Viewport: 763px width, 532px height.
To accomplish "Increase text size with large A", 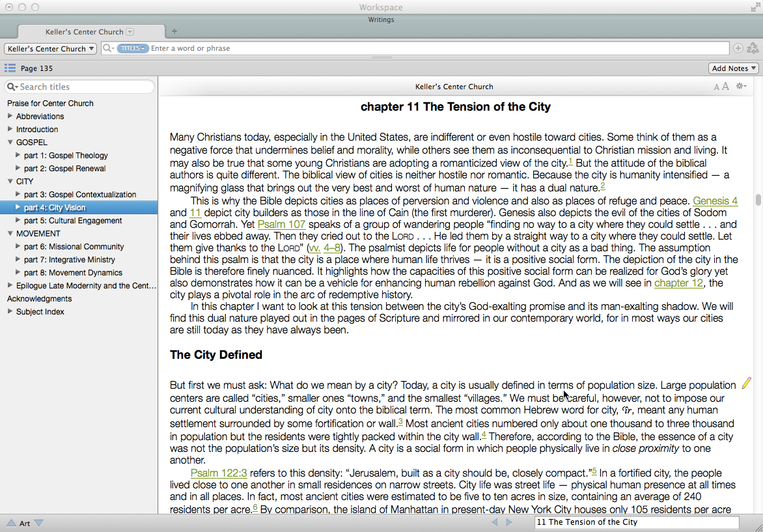I will tap(725, 86).
